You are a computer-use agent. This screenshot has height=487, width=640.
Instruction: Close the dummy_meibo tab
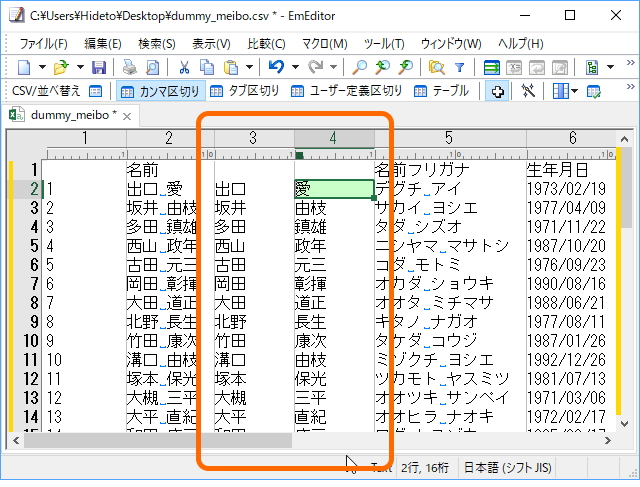tap(127, 117)
